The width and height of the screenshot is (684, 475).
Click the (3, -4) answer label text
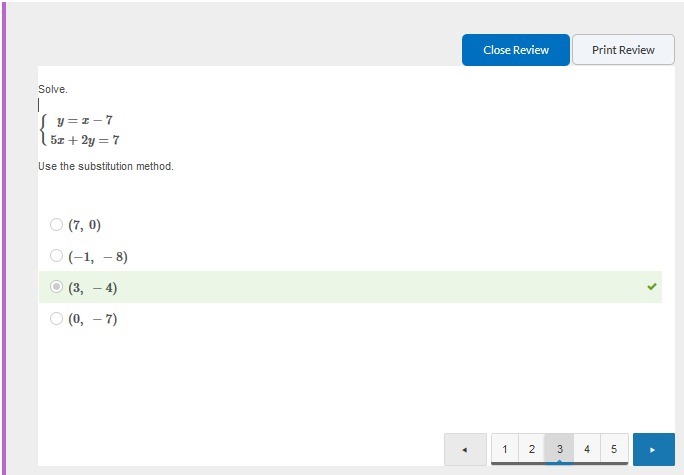(93, 288)
